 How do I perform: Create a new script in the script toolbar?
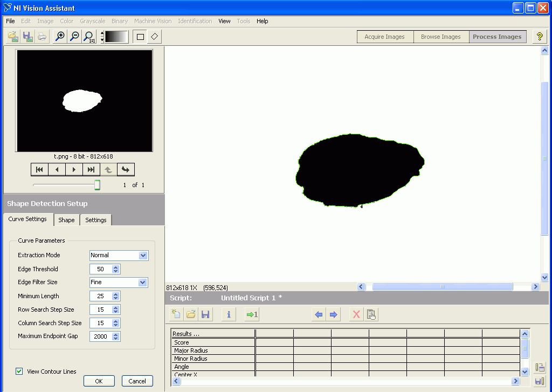[176, 314]
